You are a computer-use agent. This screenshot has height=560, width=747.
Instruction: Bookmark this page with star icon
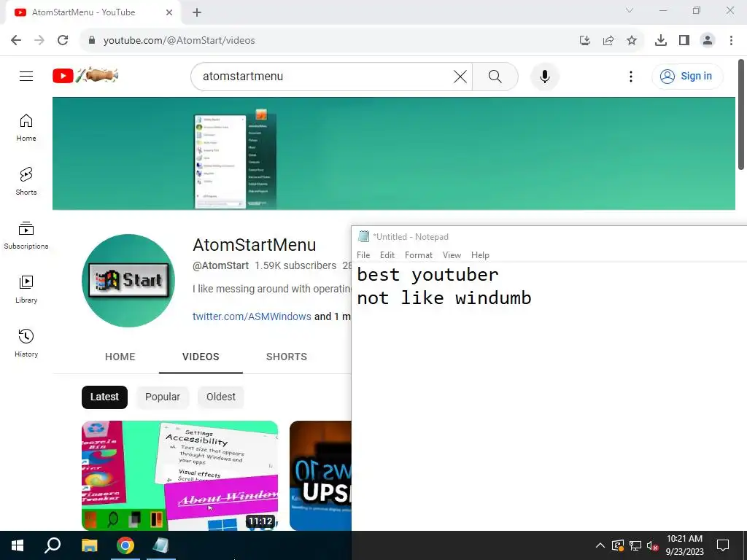(632, 40)
